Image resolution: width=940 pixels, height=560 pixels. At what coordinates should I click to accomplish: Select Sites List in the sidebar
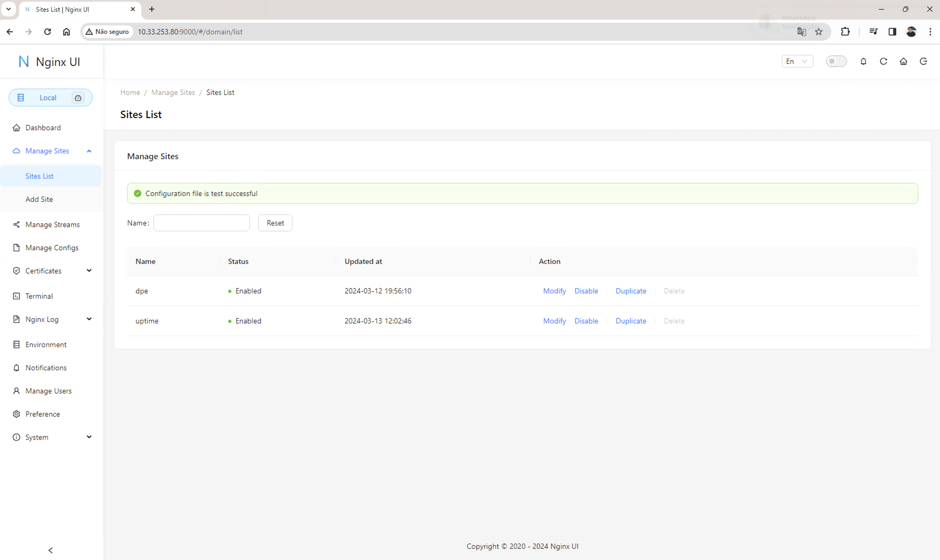[x=51, y=176]
